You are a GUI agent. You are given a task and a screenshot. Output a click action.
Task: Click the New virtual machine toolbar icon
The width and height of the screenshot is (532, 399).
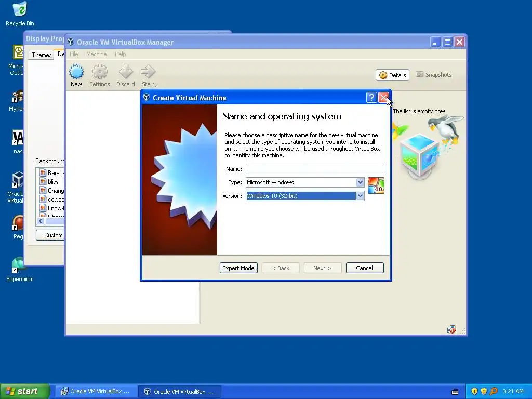point(76,75)
